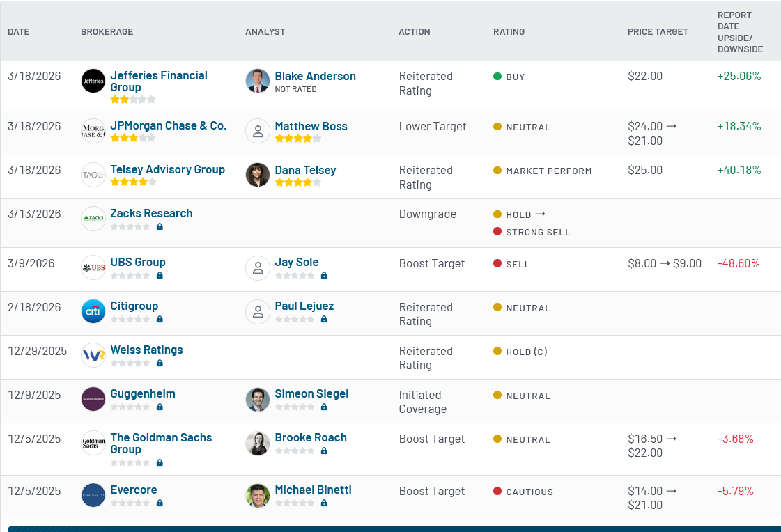Open Telsey Advisory Group link

click(167, 169)
